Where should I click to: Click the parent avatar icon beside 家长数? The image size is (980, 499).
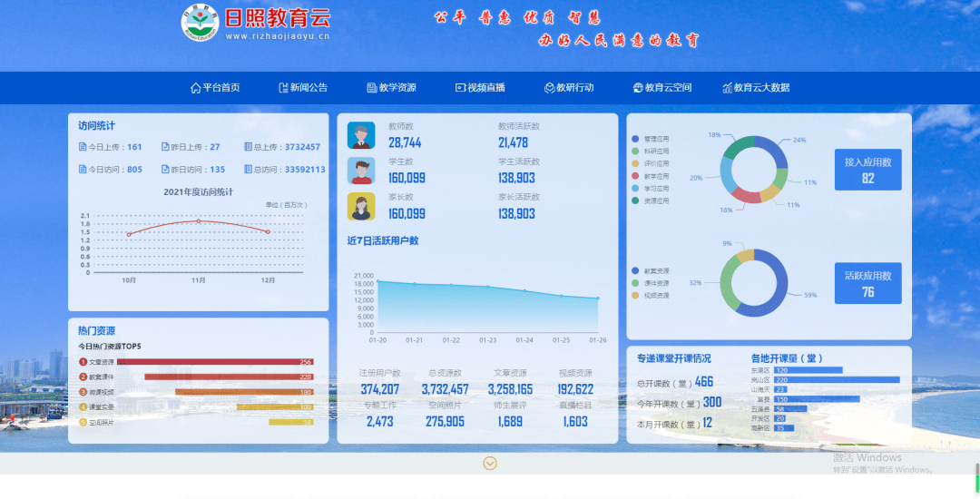(x=361, y=206)
